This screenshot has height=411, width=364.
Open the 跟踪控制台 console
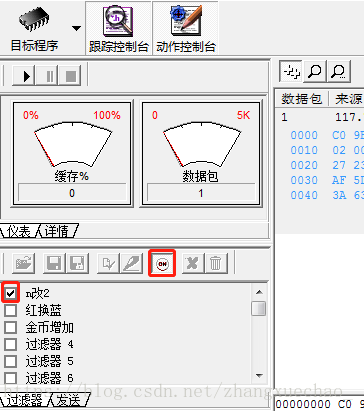pyautogui.click(x=119, y=28)
